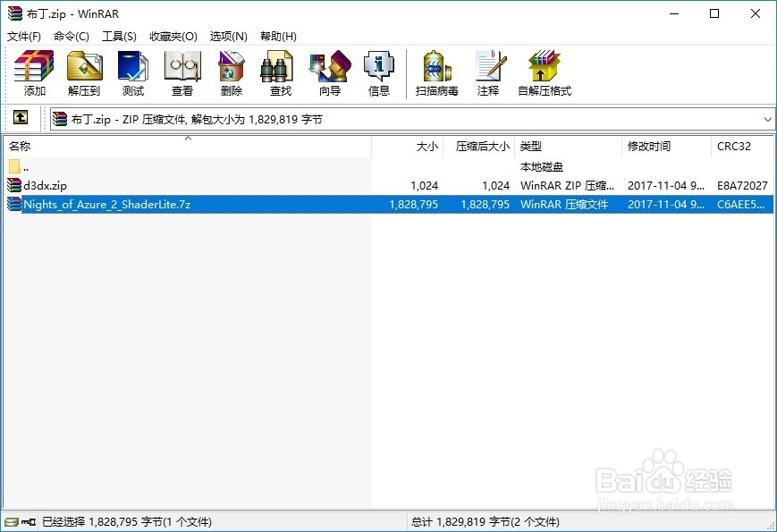Click 自解压格式 (SFX) toolbar icon
This screenshot has height=532, width=777.
point(545,73)
